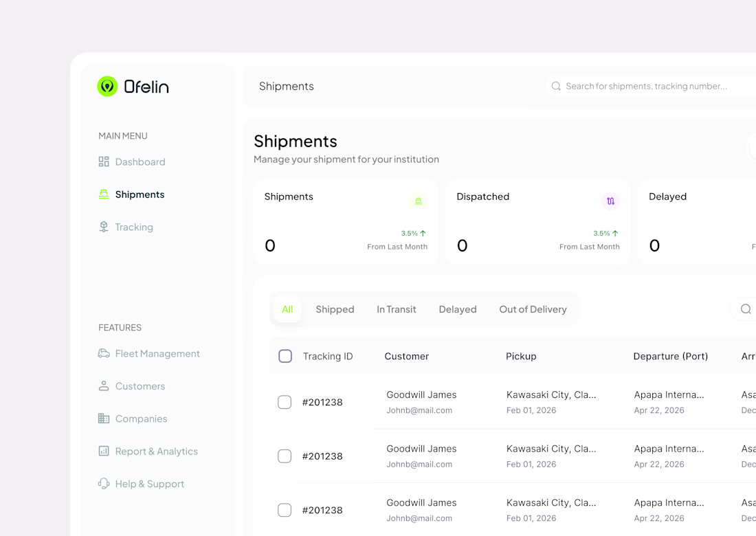Click the shipments search input field

[x=651, y=86]
